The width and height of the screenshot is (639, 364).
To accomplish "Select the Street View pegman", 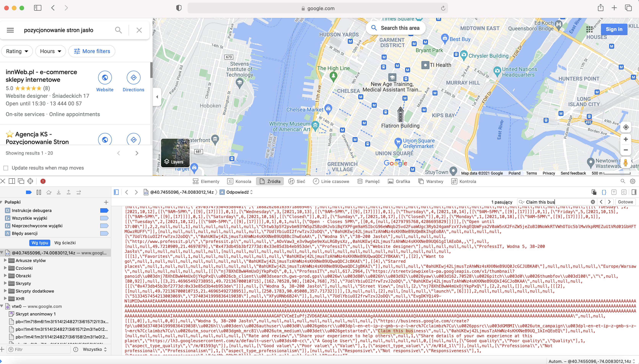I will pos(625,163).
